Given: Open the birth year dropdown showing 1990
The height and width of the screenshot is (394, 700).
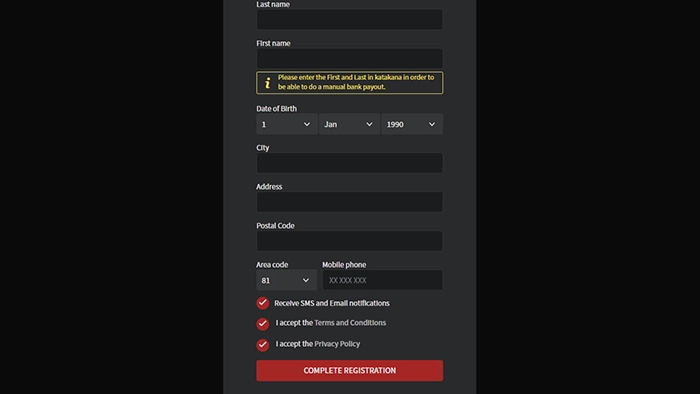Looking at the screenshot, I should tap(412, 124).
